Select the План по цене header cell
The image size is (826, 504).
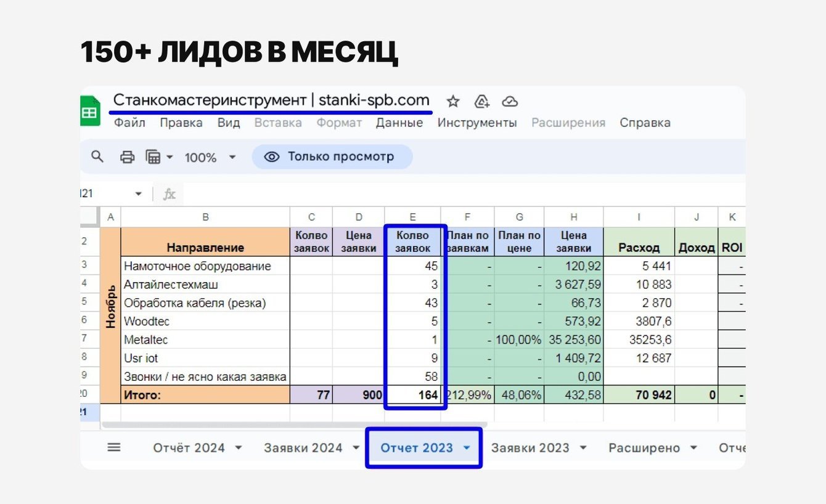519,242
